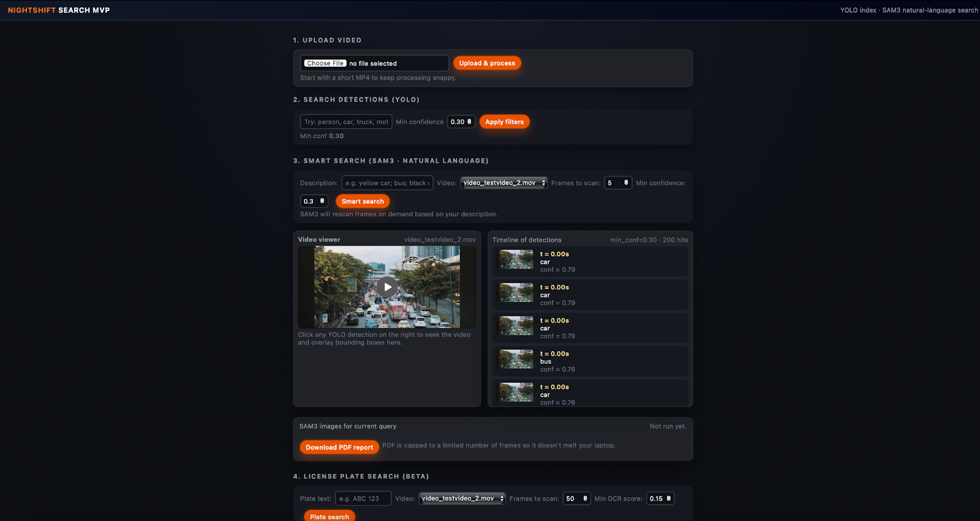
Task: Adjust YOLO min confidence stepper
Action: coord(469,122)
